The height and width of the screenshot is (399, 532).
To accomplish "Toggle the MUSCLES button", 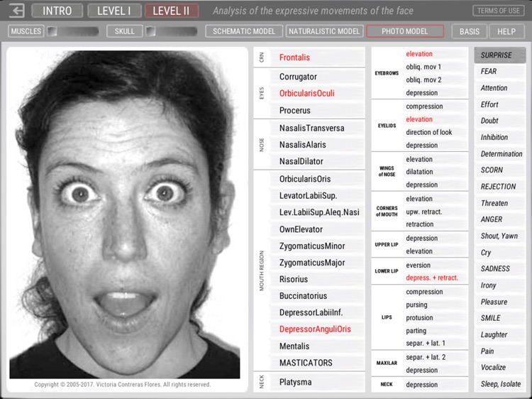I will [26, 31].
